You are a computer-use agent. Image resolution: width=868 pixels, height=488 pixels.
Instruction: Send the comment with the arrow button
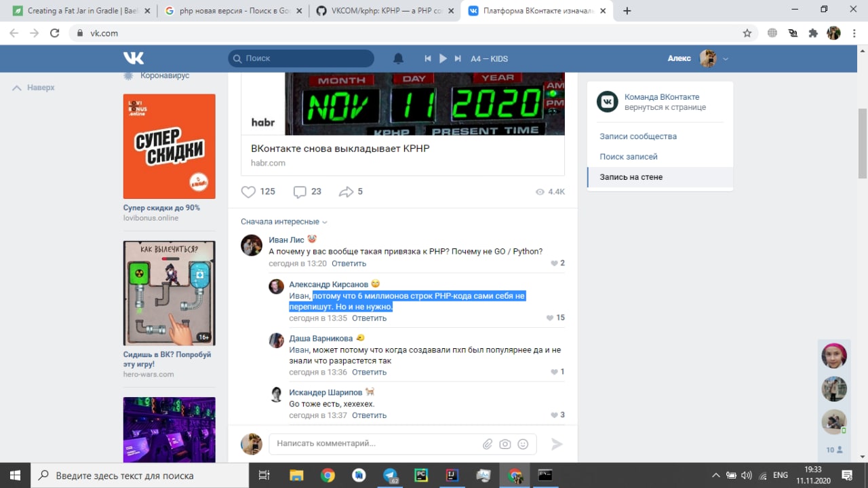(557, 444)
